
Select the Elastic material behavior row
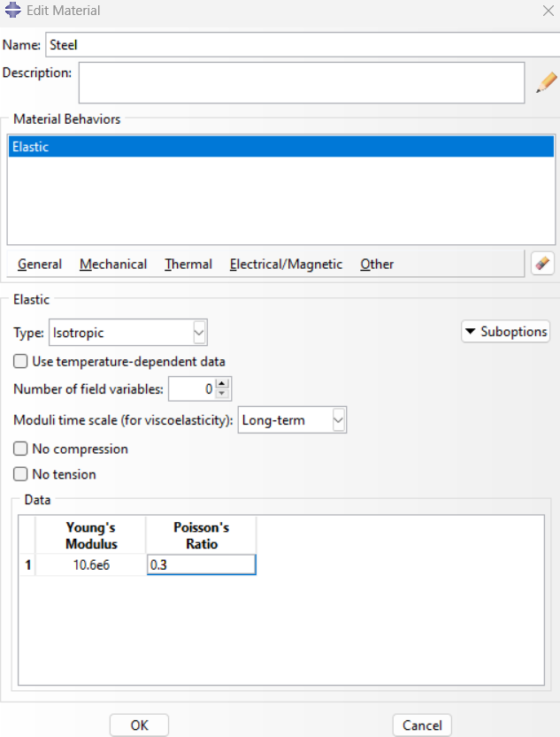tap(281, 147)
